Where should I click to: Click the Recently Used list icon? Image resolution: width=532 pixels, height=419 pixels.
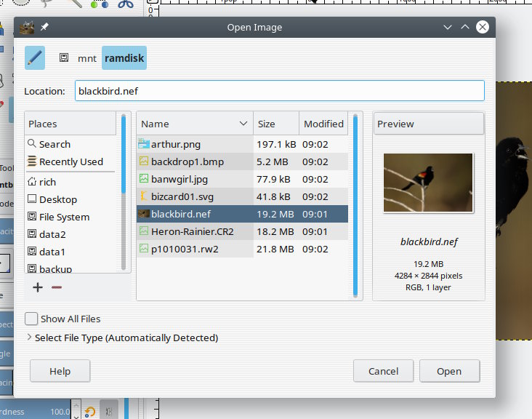coord(31,161)
